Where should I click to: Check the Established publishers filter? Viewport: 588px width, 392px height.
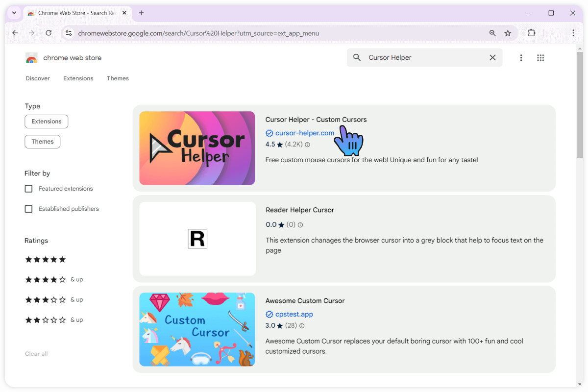tap(28, 209)
